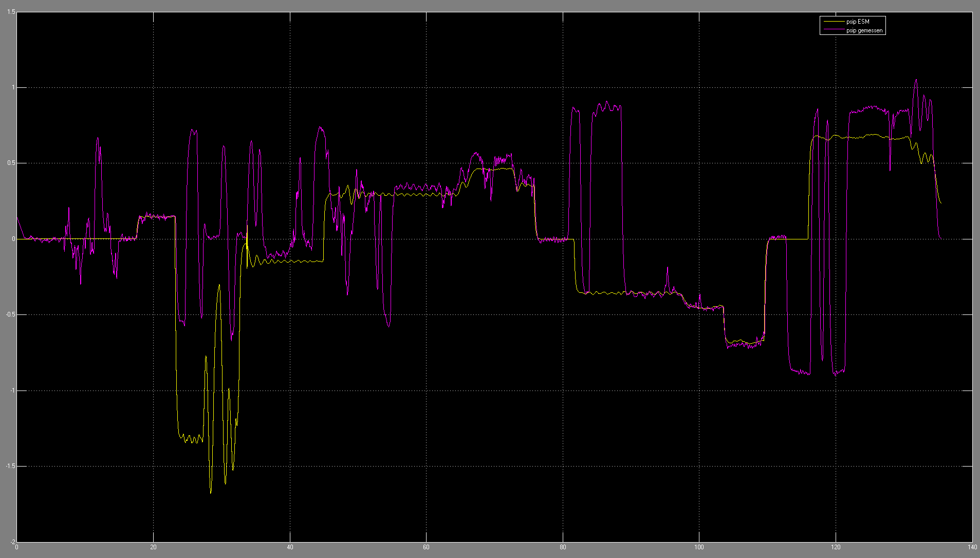The width and height of the screenshot is (980, 558).
Task: Select the y-axis tick label 1
Action: [13, 87]
